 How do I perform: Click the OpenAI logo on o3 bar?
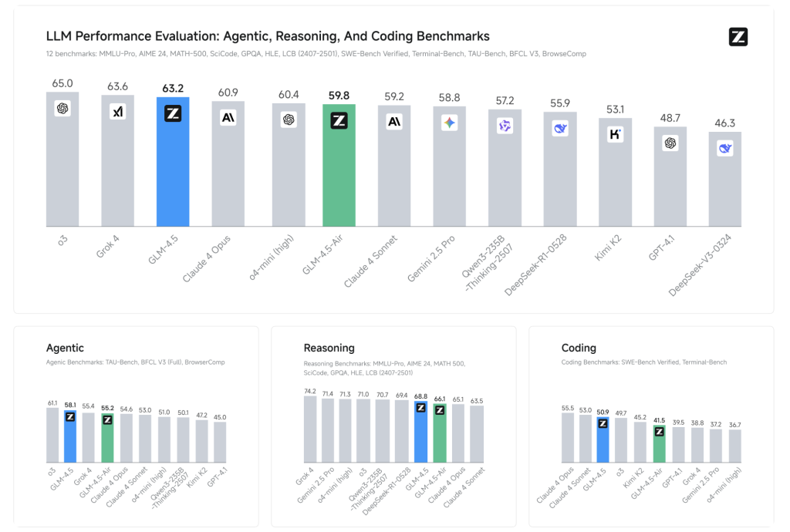click(62, 108)
